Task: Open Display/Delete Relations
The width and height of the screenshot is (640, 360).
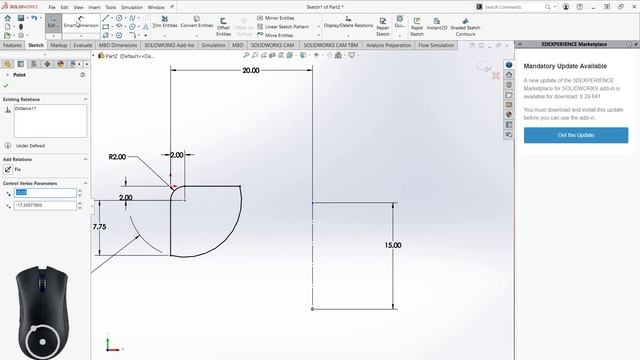Action: click(x=348, y=22)
